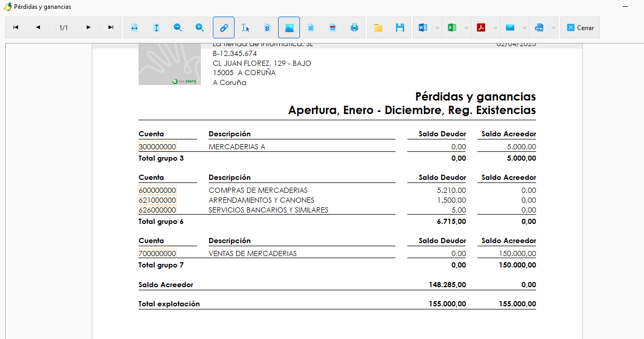Screen dimensions: 644x339
Task: Click the page number field 1/1
Action: pos(63,27)
